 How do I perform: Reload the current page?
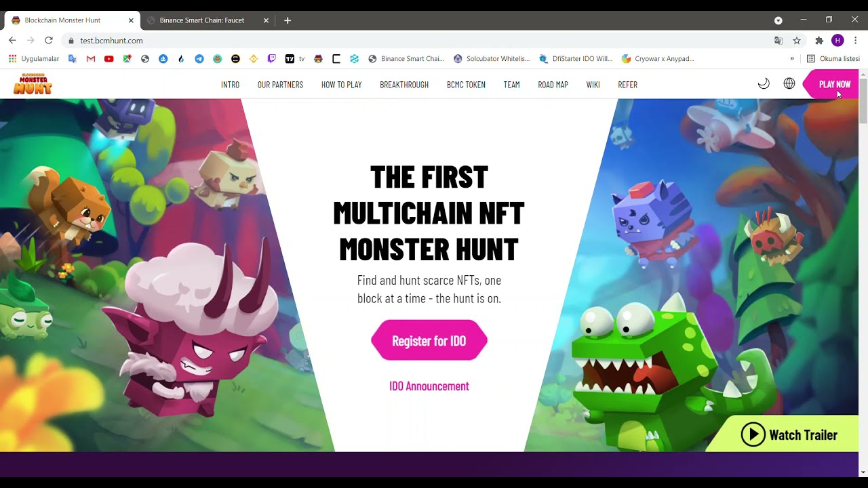pos(49,41)
